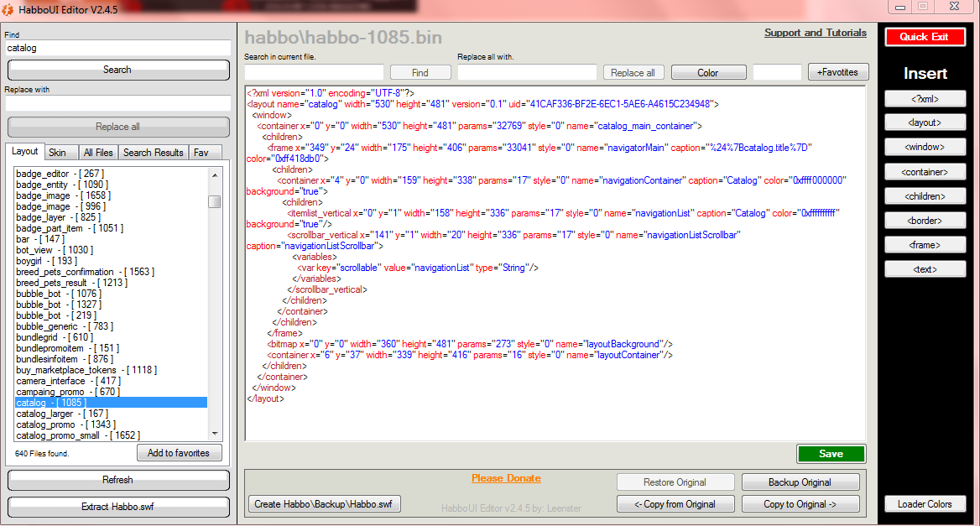The image size is (980, 526).
Task: Click Extract Habbo.swf button
Action: pos(118,508)
